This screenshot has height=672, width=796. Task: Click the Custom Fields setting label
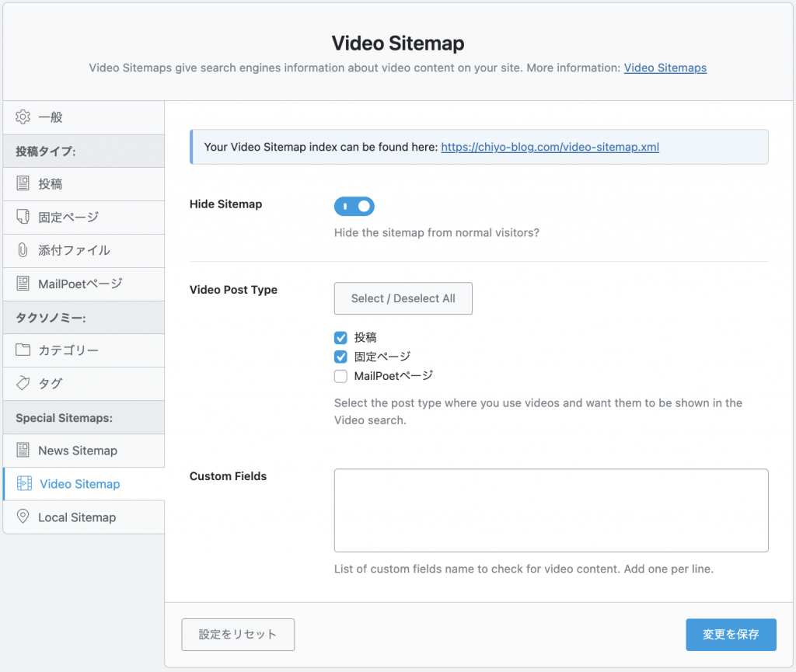pos(228,476)
